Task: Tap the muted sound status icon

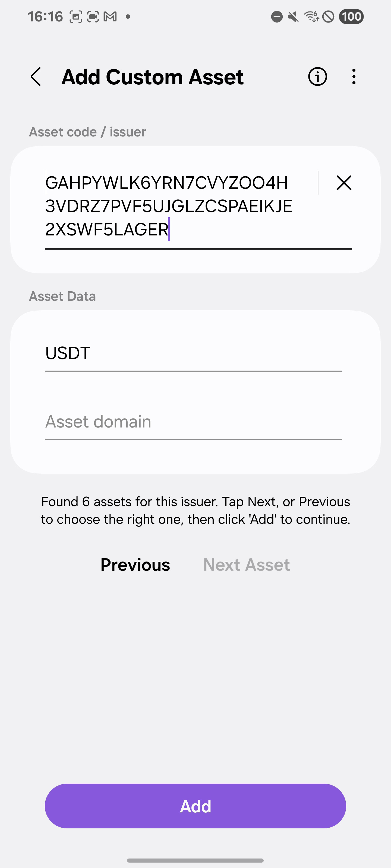Action: pyautogui.click(x=293, y=17)
